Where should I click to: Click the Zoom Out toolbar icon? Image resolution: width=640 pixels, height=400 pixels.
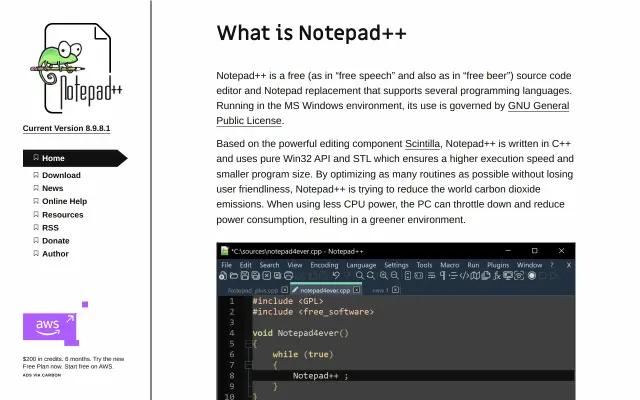coord(395,276)
